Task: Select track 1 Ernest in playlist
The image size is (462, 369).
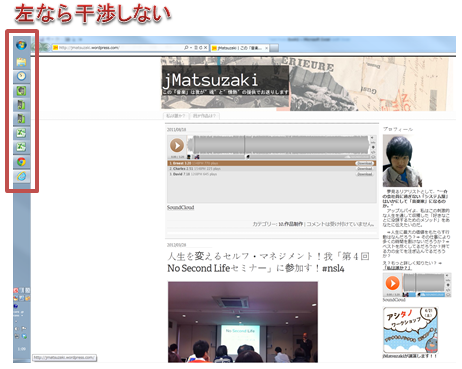Action: pyautogui.click(x=272, y=163)
